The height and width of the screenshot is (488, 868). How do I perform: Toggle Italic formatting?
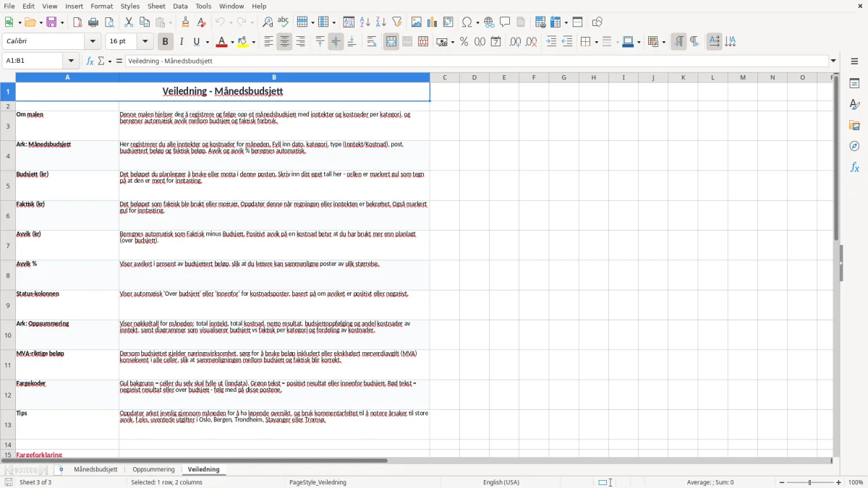181,42
